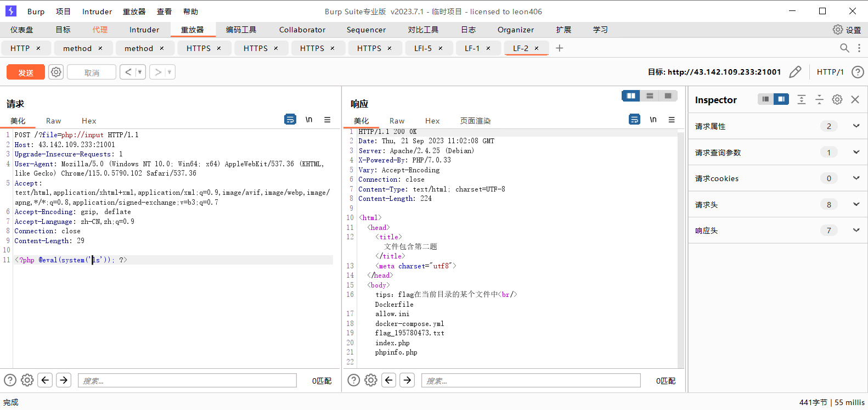Switch to LF-1 repeater tab
868x410 pixels.
coord(472,48)
